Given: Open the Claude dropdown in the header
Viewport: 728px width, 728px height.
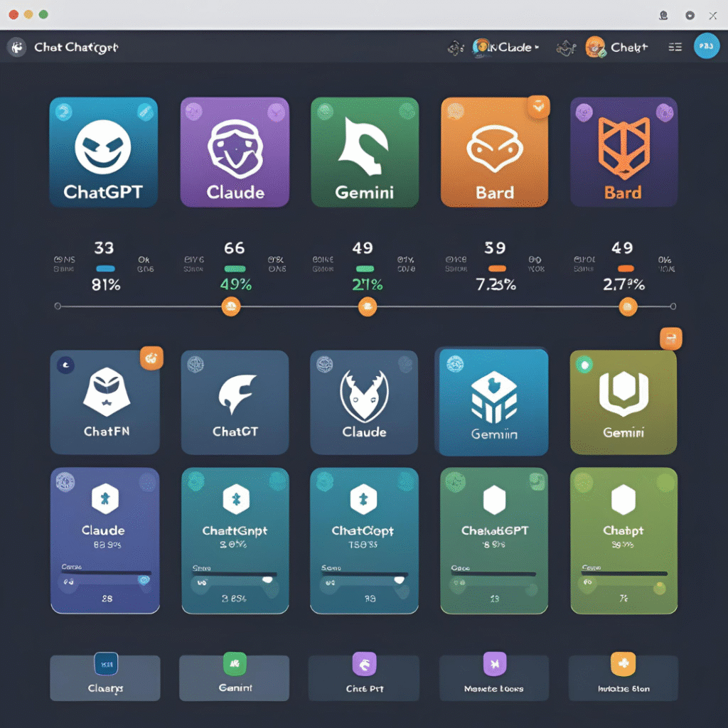Looking at the screenshot, I should click(x=506, y=48).
